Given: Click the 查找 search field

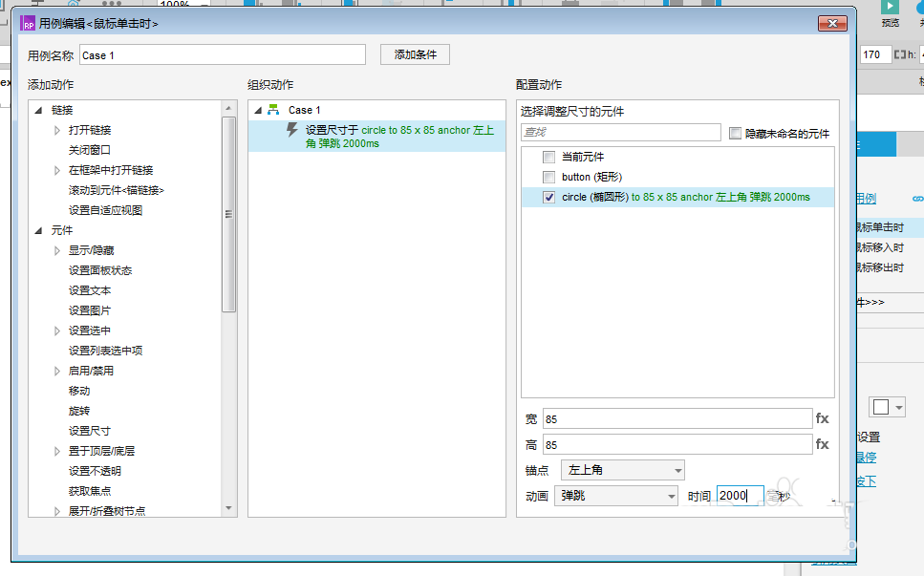Looking at the screenshot, I should pyautogui.click(x=621, y=132).
